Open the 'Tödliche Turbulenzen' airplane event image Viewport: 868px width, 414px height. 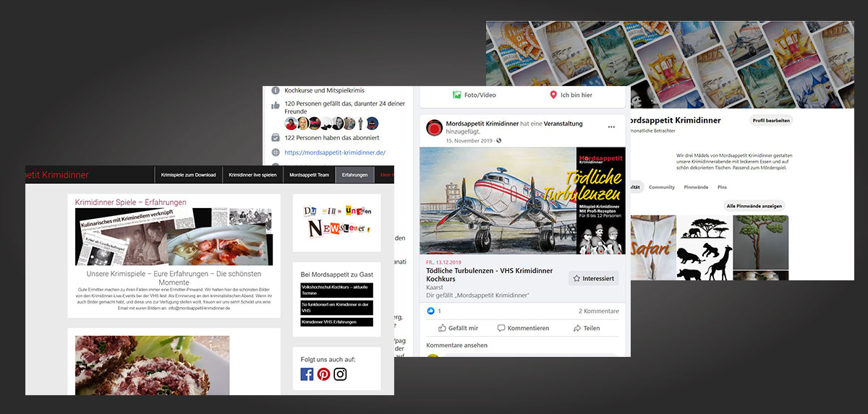522,201
